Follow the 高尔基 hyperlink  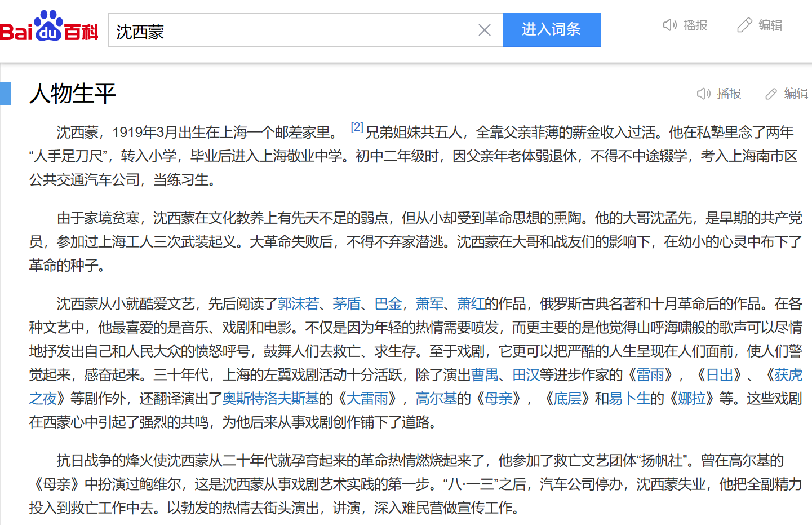436,399
